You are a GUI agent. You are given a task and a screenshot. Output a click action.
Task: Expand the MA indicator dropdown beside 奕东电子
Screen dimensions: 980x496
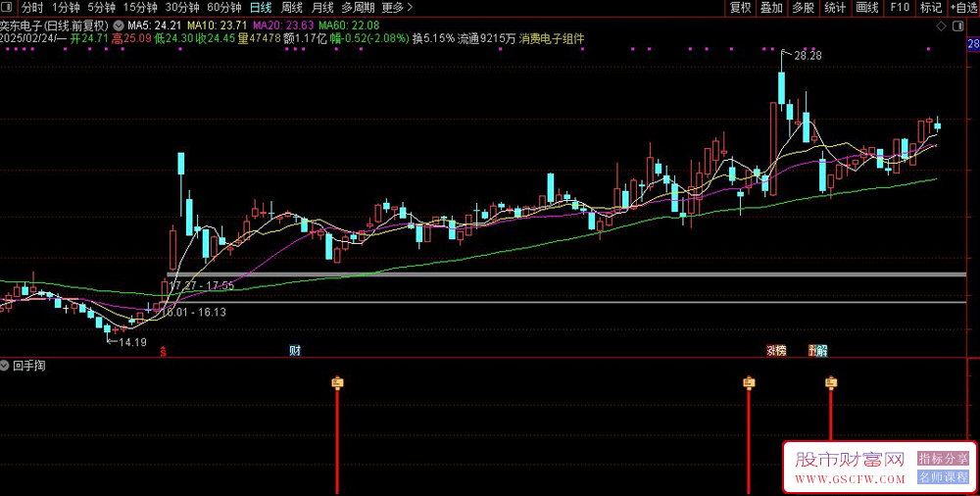120,26
